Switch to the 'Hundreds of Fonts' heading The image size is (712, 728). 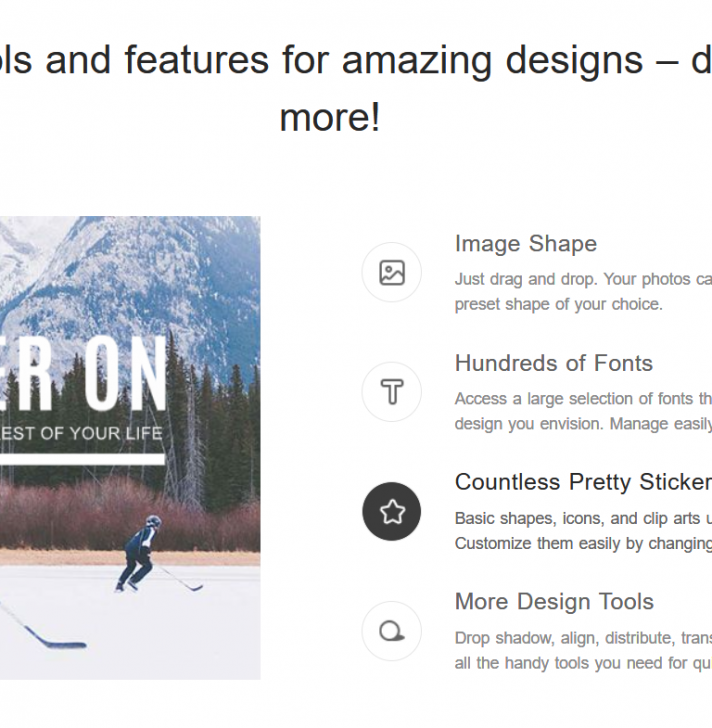point(553,364)
